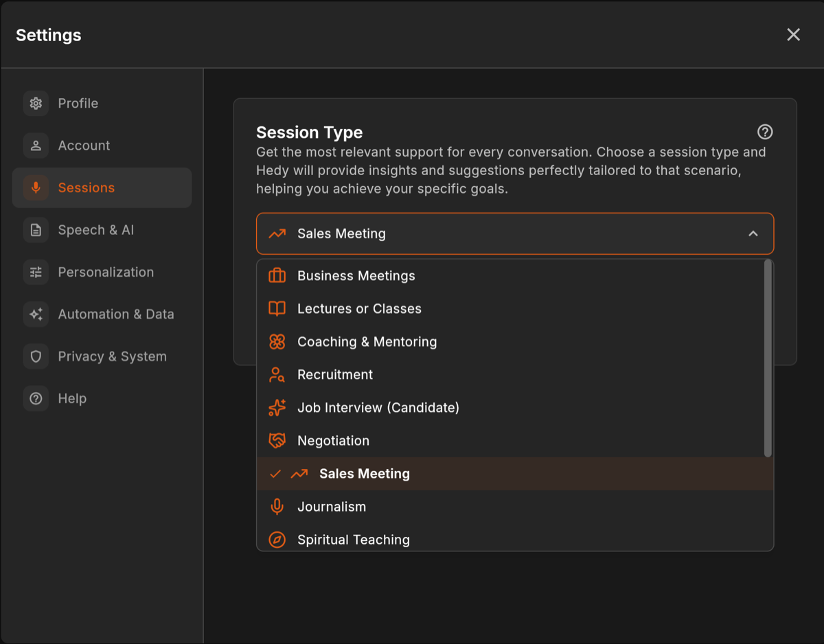
Task: Select the Recruitment option
Action: pyautogui.click(x=511, y=375)
